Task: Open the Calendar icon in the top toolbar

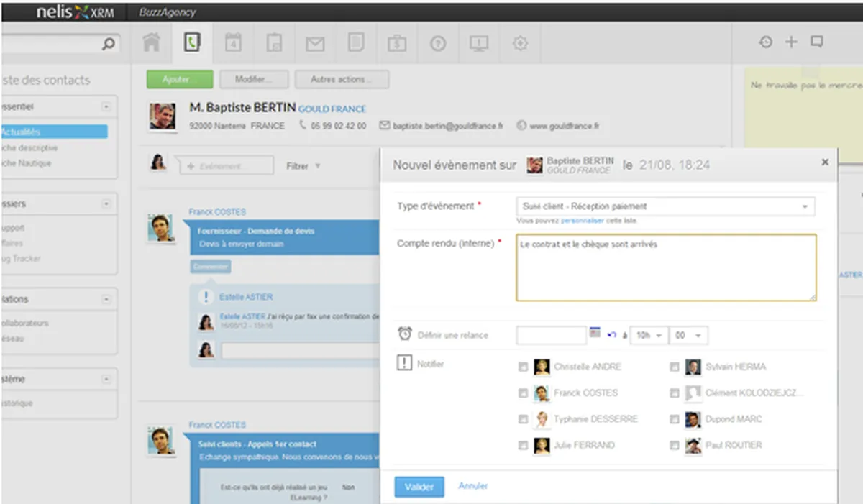Action: 233,42
